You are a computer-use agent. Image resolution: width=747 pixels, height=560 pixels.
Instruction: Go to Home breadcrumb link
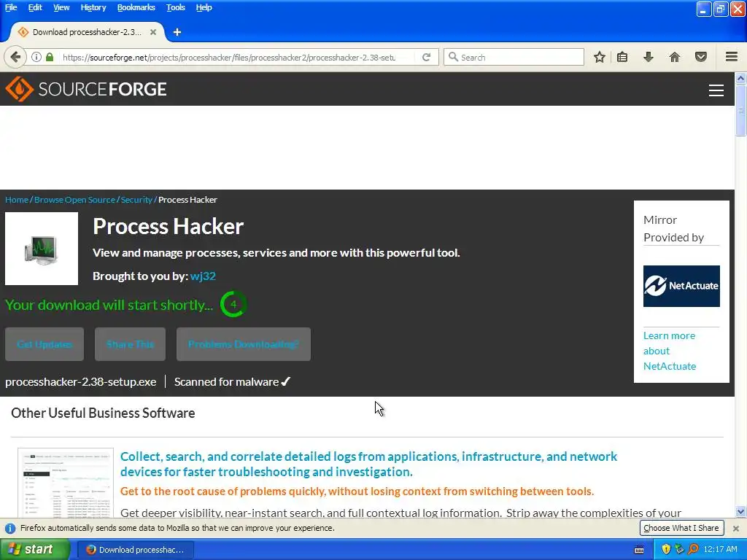pyautogui.click(x=17, y=200)
